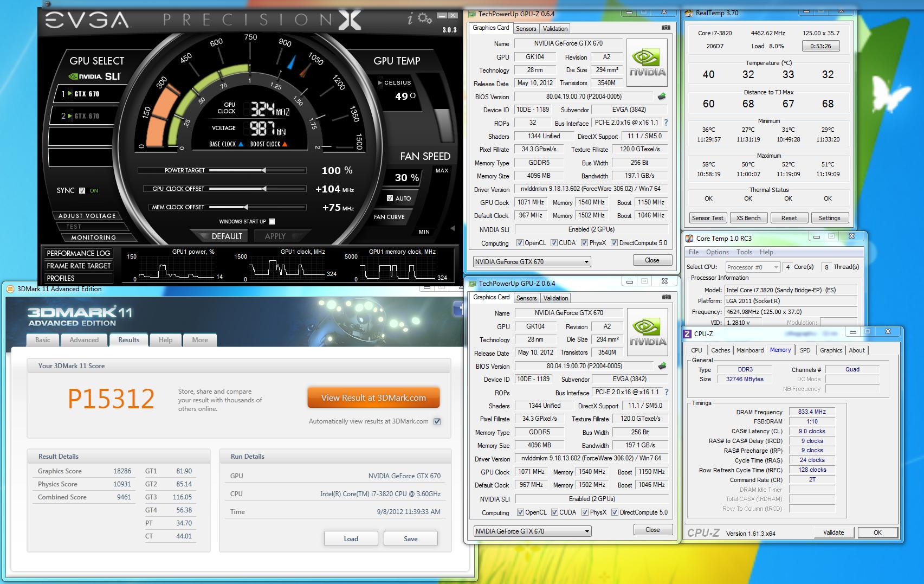The image size is (924, 584).
Task: Click the upper GPU-Z title bar icon
Action: pyautogui.click(x=473, y=14)
